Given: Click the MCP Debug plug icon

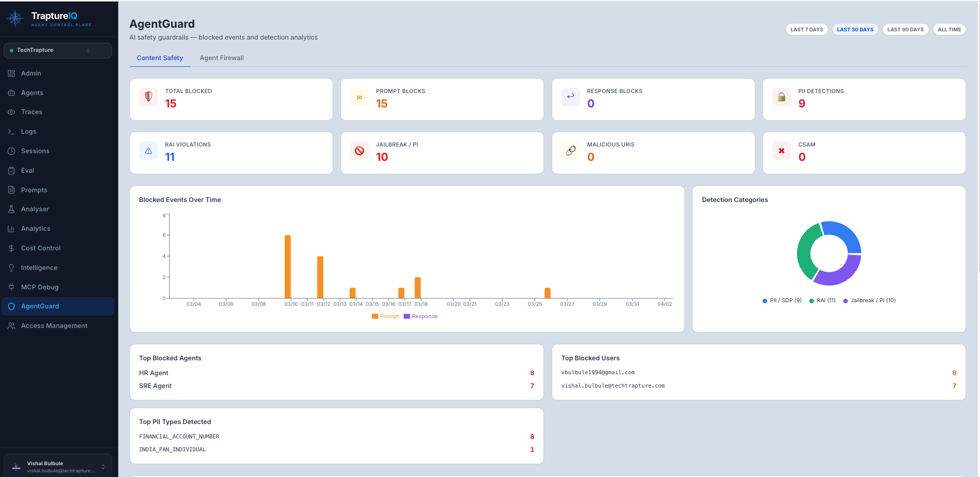Looking at the screenshot, I should click(x=11, y=287).
